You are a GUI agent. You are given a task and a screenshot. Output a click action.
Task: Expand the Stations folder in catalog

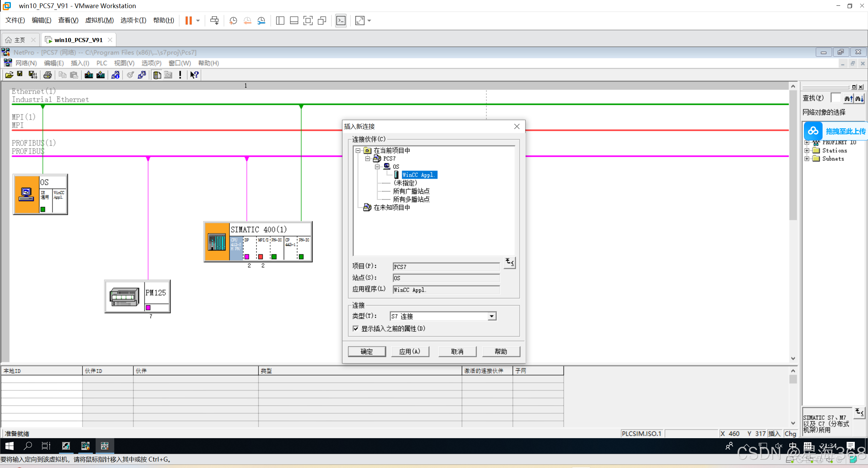(807, 150)
